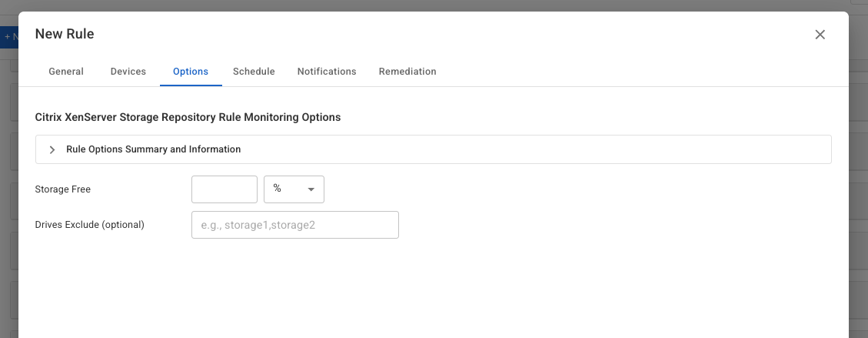Switch to the General tab
The height and width of the screenshot is (338, 868).
(x=66, y=72)
